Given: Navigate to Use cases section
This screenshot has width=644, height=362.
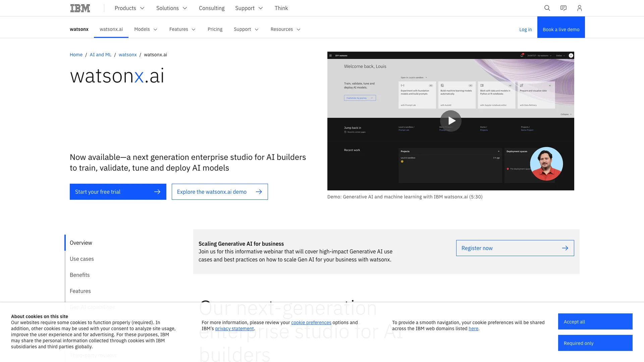Looking at the screenshot, I should 82,258.
